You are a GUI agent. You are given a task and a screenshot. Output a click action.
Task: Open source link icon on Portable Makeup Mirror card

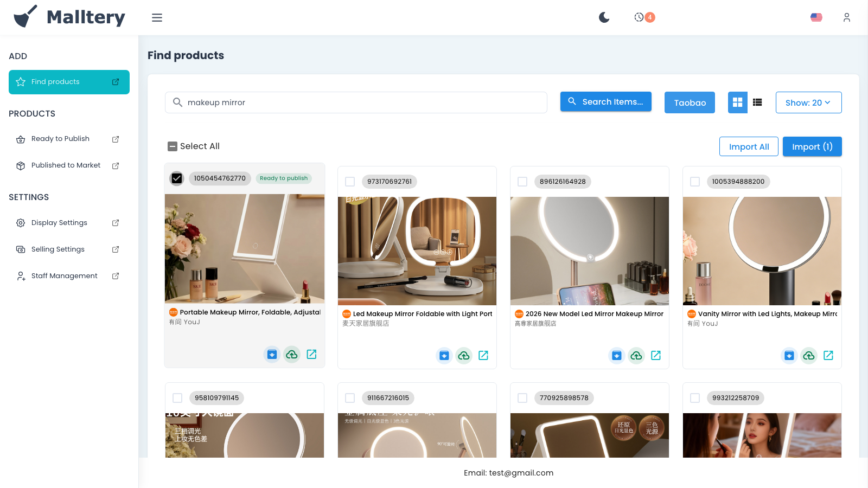click(x=311, y=354)
